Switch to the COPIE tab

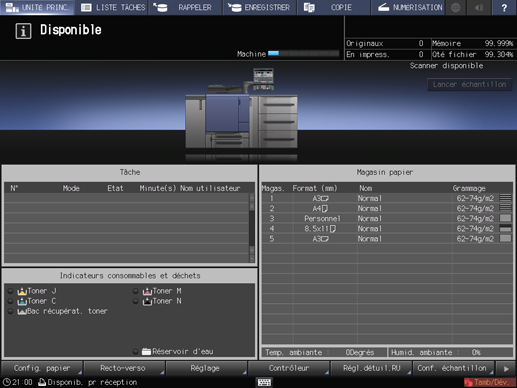(333, 7)
